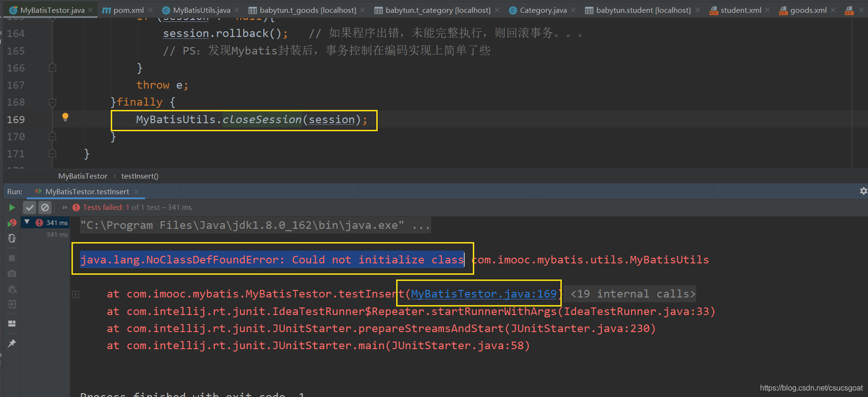Close the pom.xml editor tab

150,10
